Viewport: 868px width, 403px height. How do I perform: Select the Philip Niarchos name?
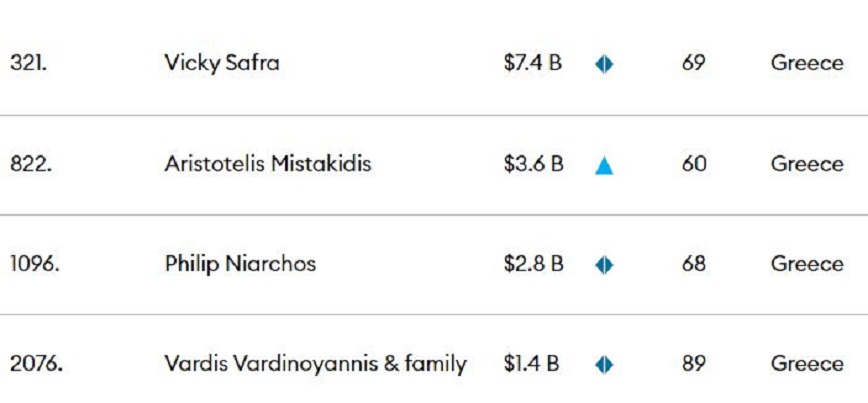point(240,264)
